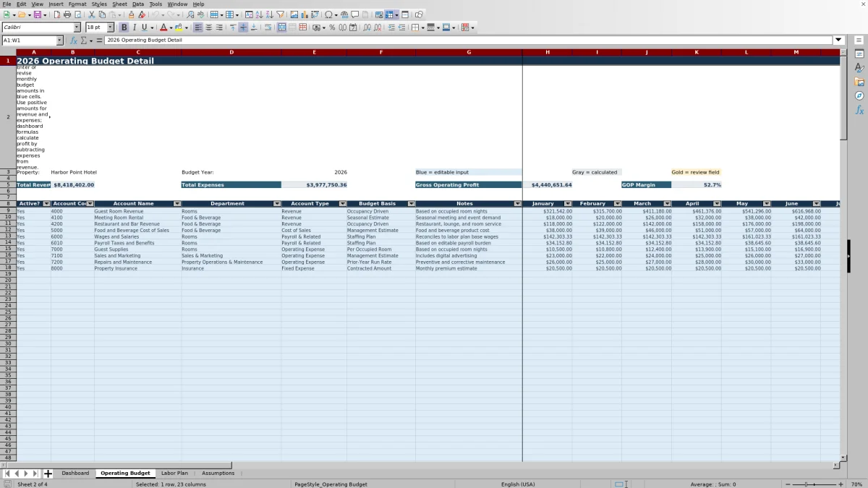Screen dimensions: 868x488
Task: Open the January column filter dropdown
Action: pyautogui.click(x=568, y=204)
